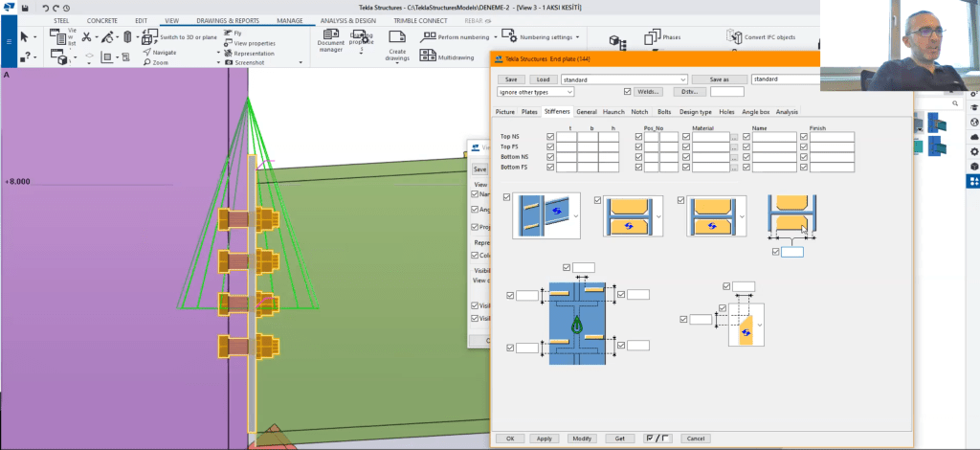Switch to the Bolts tab

coord(665,112)
